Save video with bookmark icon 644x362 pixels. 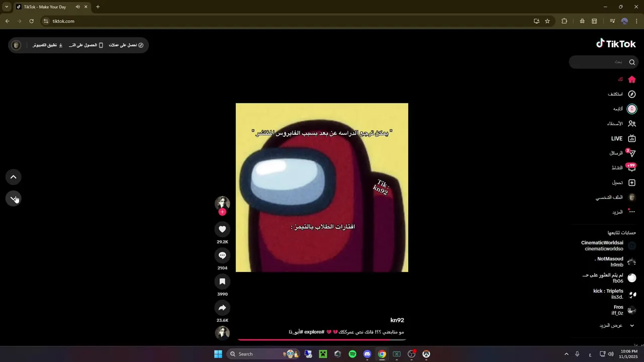222,282
